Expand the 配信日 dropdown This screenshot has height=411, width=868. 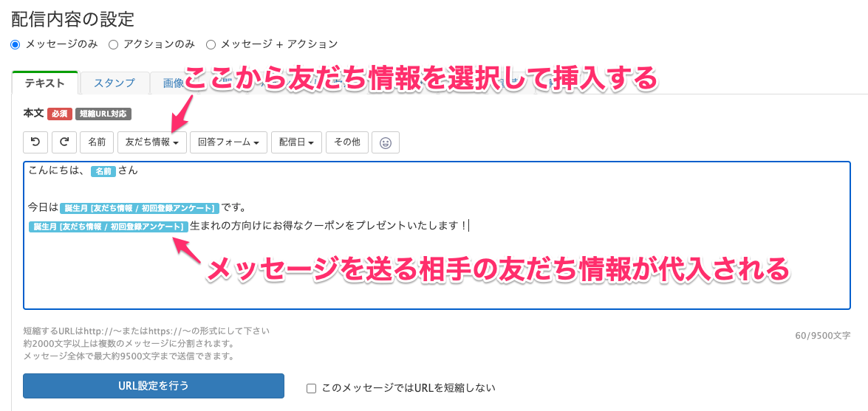pyautogui.click(x=296, y=142)
